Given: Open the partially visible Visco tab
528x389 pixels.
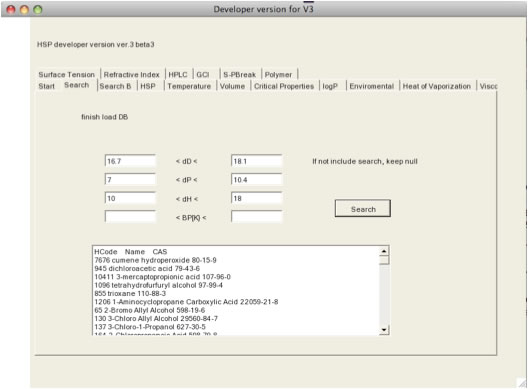Looking at the screenshot, I should tap(488, 86).
